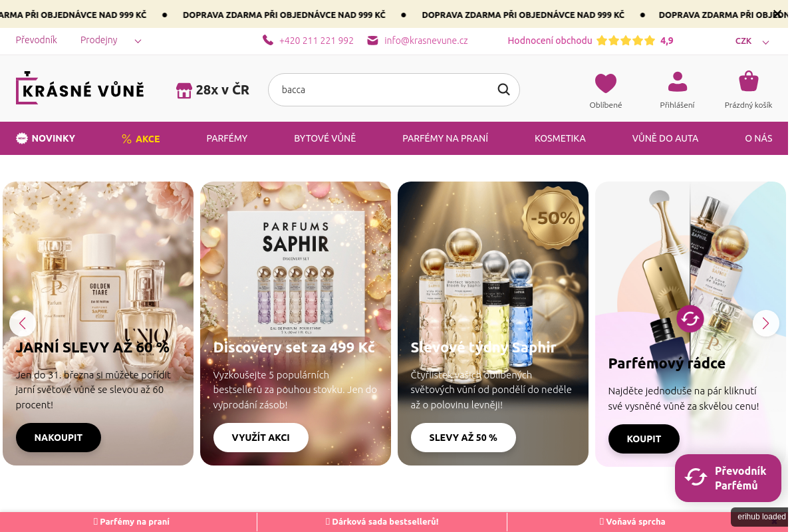Click VYUŽÍT AKCI button
Screen dimensions: 798x532
(261, 438)
